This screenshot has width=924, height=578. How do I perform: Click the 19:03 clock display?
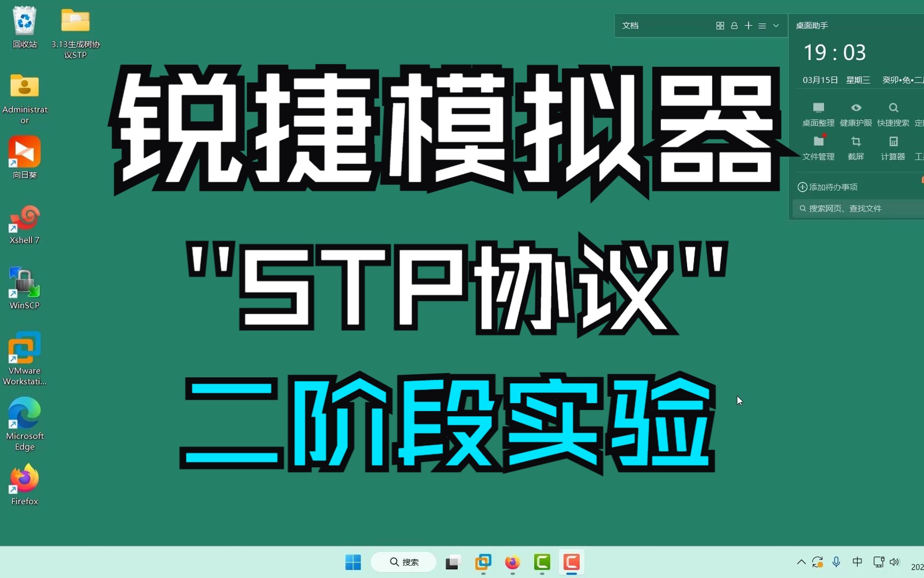point(835,52)
